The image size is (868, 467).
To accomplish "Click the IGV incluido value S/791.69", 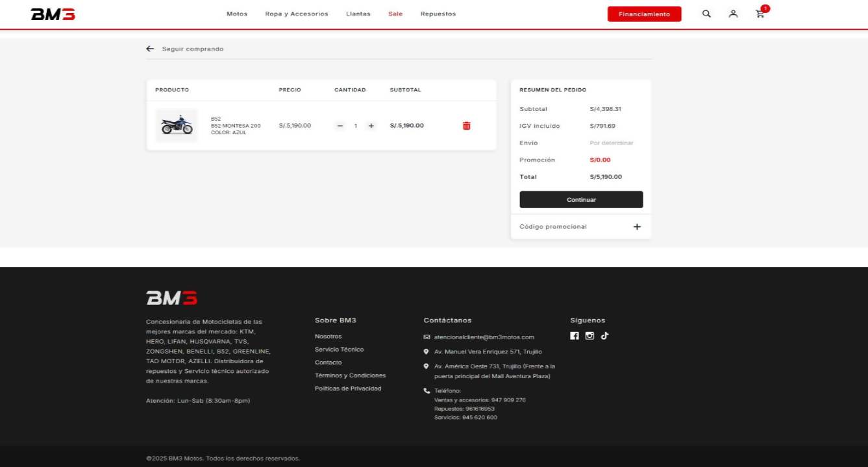I will tap(602, 126).
